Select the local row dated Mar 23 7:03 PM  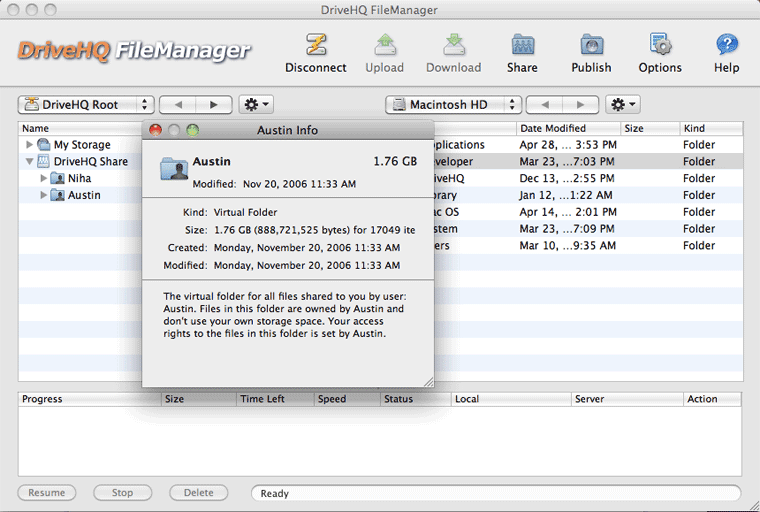pyautogui.click(x=588, y=161)
